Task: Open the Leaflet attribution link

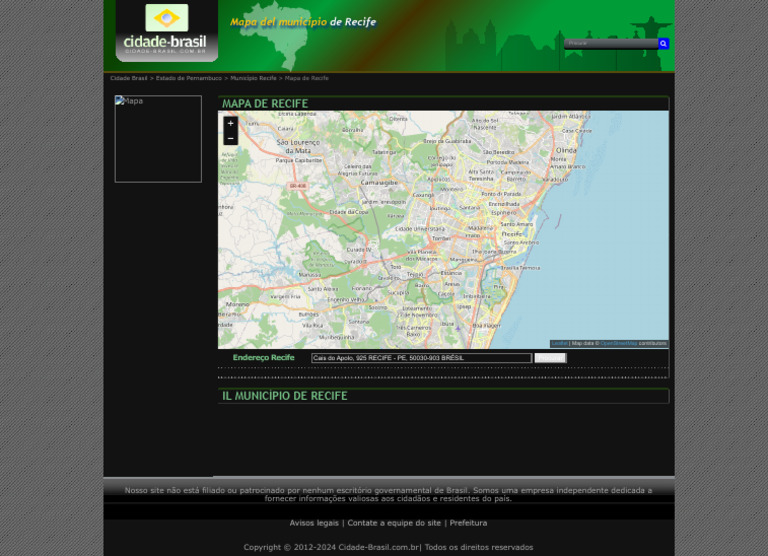Action: (x=559, y=343)
